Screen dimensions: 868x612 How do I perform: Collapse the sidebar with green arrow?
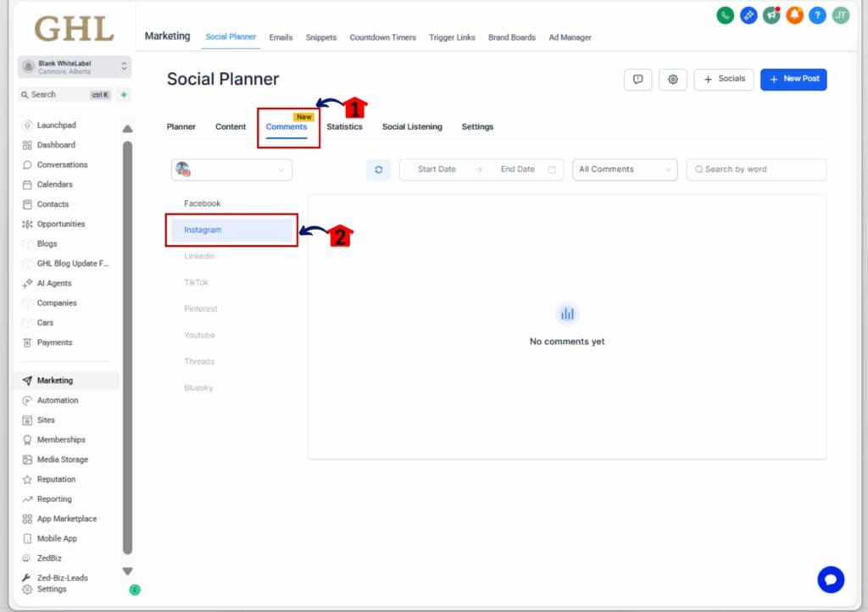[x=134, y=589]
